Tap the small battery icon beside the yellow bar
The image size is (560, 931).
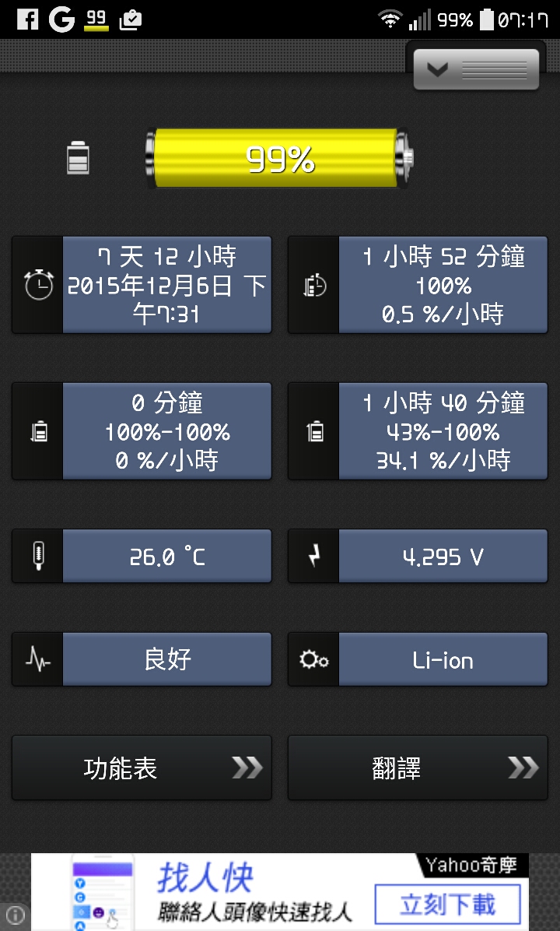click(x=79, y=157)
